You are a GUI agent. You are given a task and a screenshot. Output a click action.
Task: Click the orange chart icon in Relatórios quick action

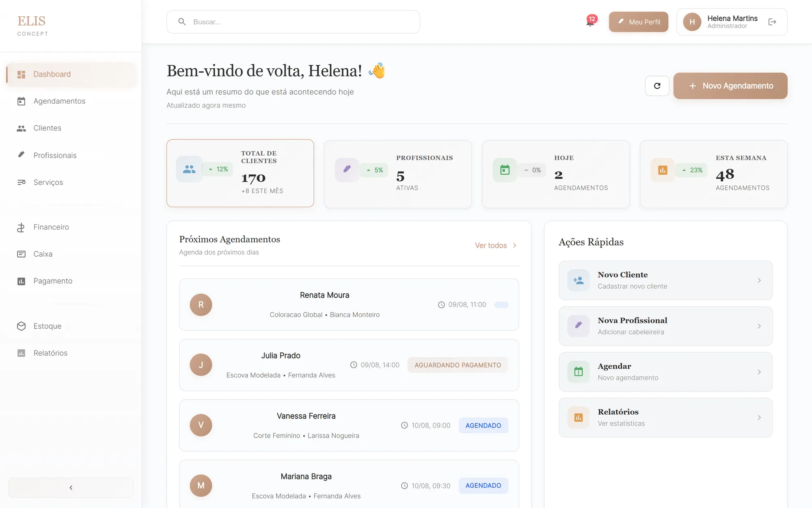[579, 417]
